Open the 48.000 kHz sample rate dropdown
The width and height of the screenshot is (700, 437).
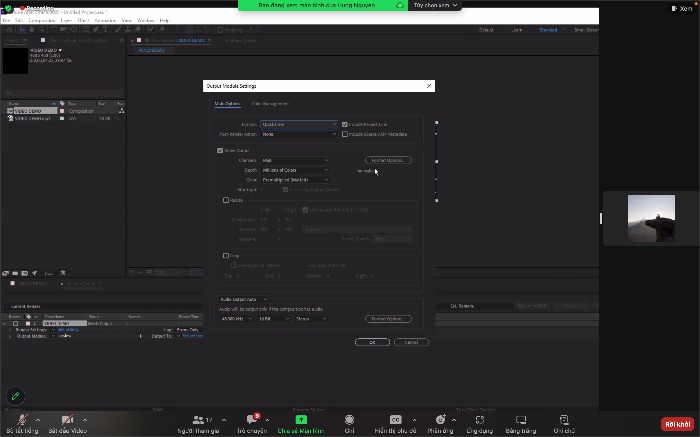(237, 319)
